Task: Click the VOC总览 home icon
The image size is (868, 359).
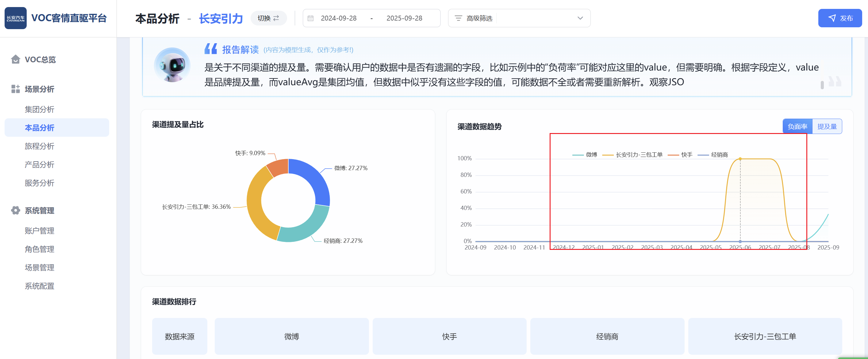Action: coord(16,59)
